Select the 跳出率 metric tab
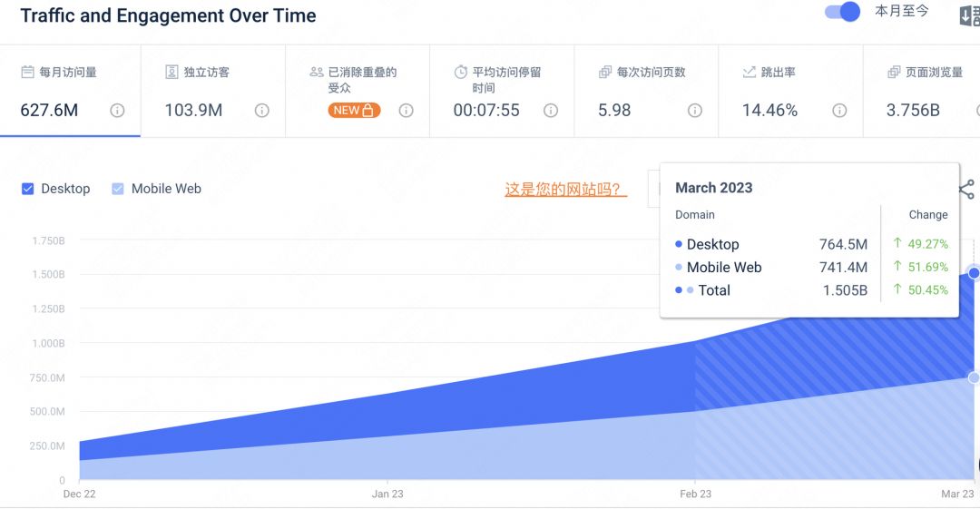This screenshot has width=980, height=509. click(x=778, y=73)
